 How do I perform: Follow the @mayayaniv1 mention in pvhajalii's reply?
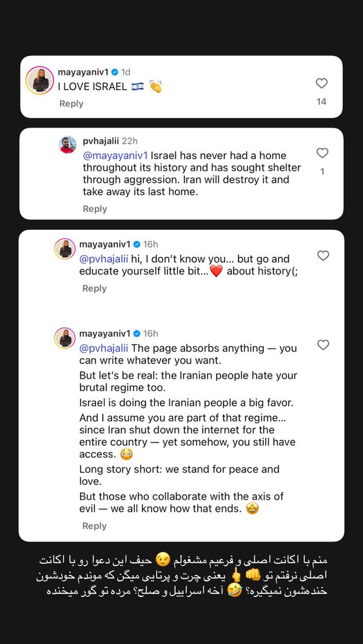[115, 156]
